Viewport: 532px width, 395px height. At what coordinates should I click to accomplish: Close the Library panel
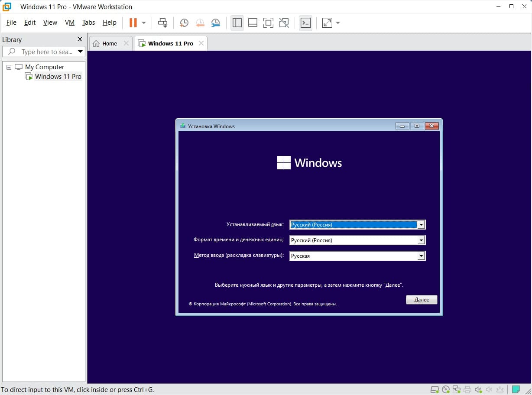pyautogui.click(x=80, y=39)
